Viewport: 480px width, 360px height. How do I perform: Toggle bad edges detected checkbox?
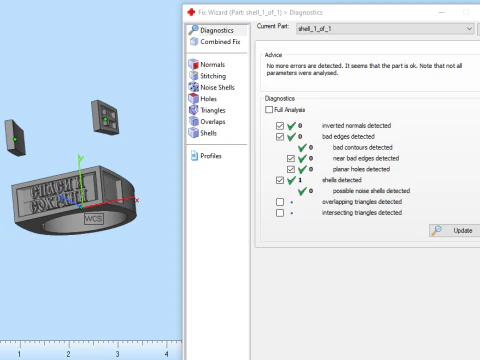(280, 137)
